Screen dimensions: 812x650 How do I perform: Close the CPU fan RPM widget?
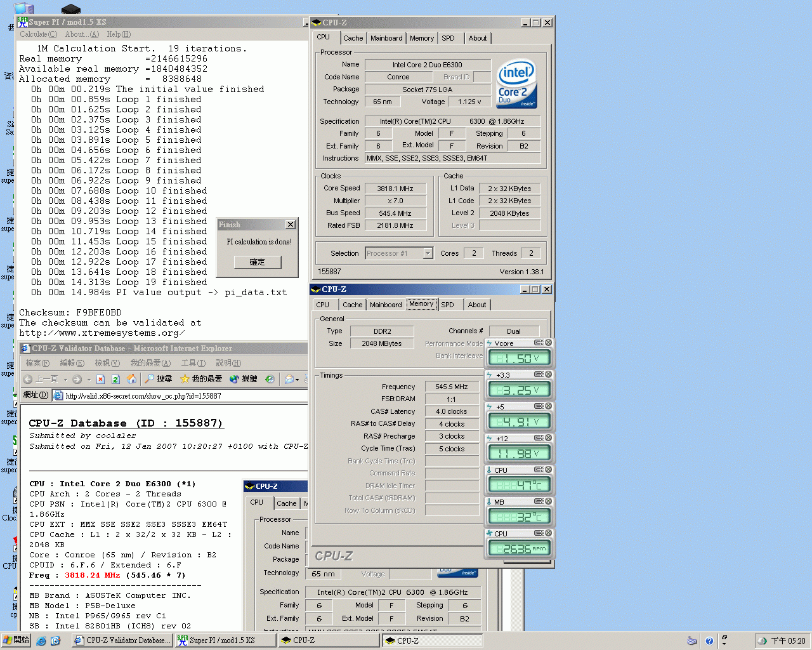coord(549,533)
